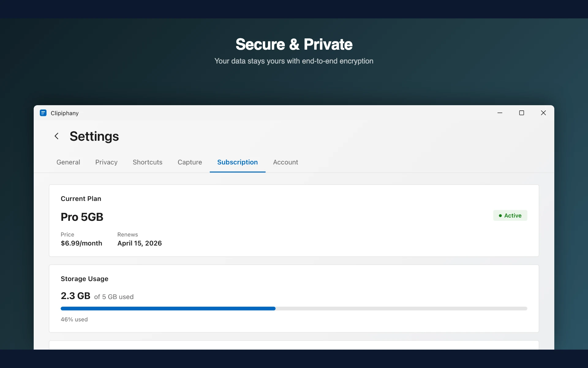The width and height of the screenshot is (588, 368).
Task: Click the Current Plan heading
Action: coord(81,199)
